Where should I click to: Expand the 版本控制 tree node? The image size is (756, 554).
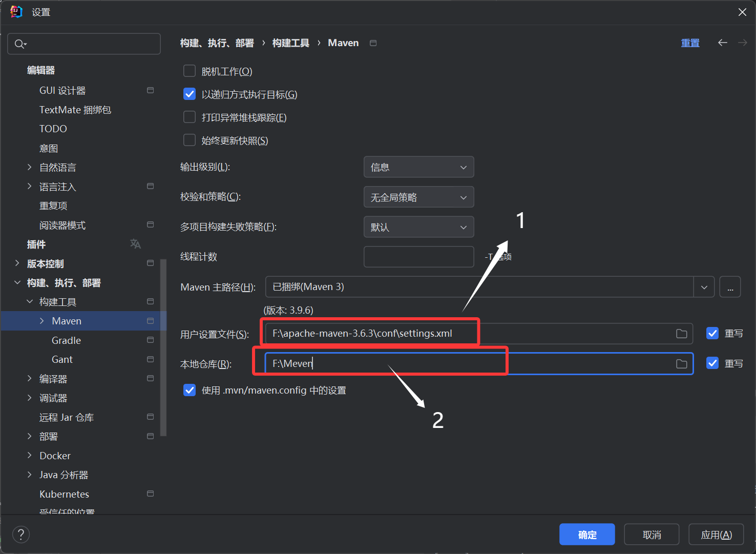(x=17, y=263)
